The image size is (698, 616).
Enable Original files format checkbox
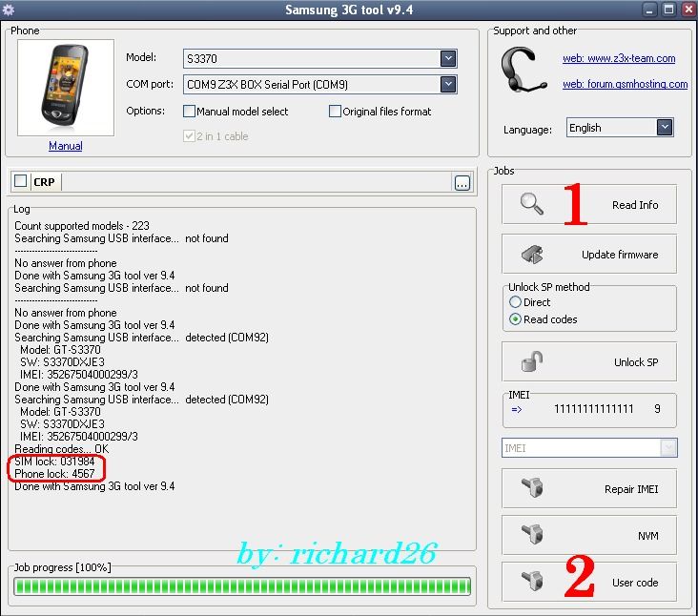(x=335, y=111)
